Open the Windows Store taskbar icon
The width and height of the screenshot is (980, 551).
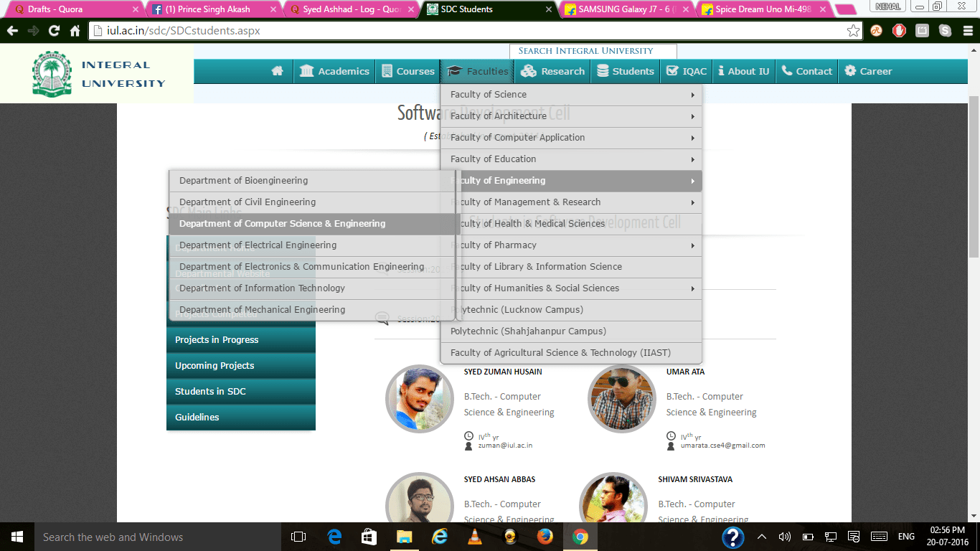pyautogui.click(x=369, y=537)
